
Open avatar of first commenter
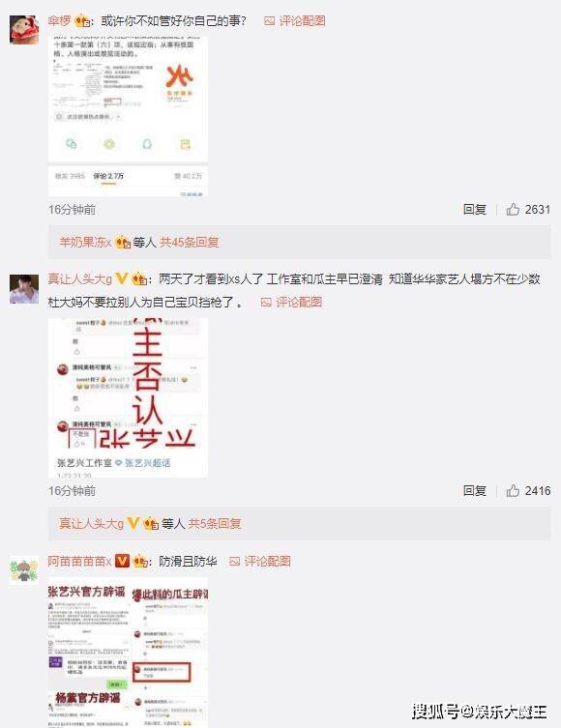coord(24,29)
